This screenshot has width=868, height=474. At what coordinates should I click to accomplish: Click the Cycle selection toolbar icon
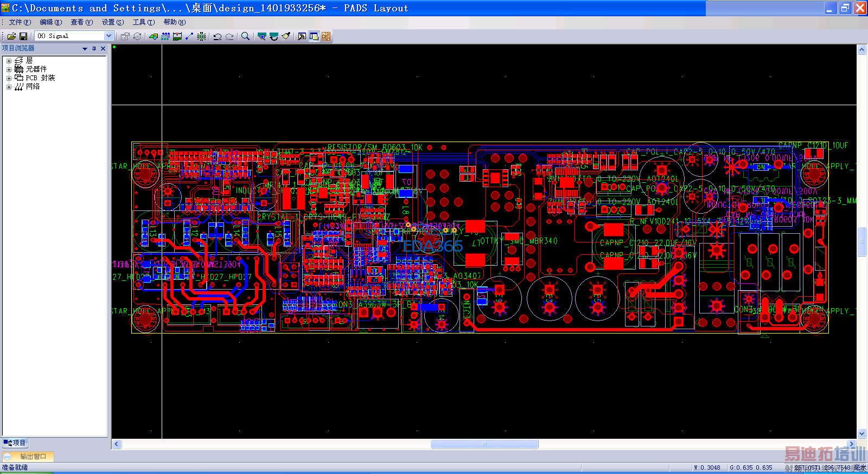(137, 36)
